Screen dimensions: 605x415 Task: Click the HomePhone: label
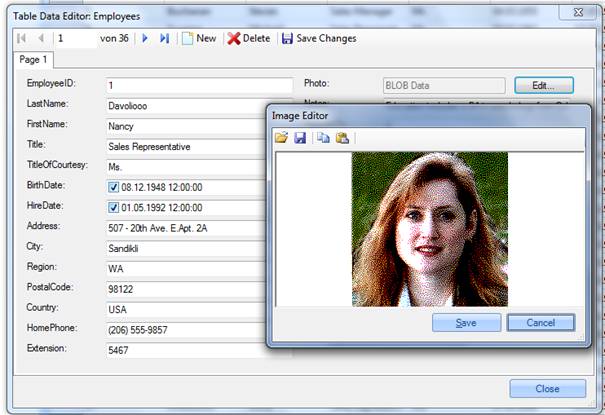click(52, 328)
